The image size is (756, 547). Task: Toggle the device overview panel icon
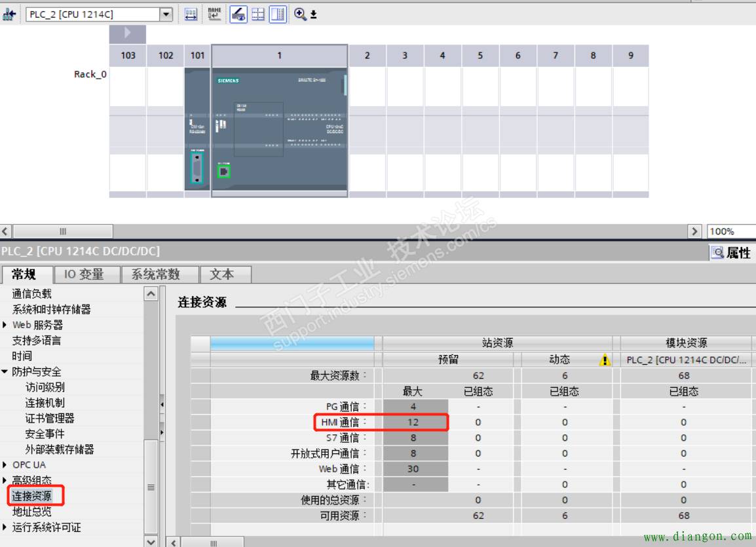coord(278,14)
